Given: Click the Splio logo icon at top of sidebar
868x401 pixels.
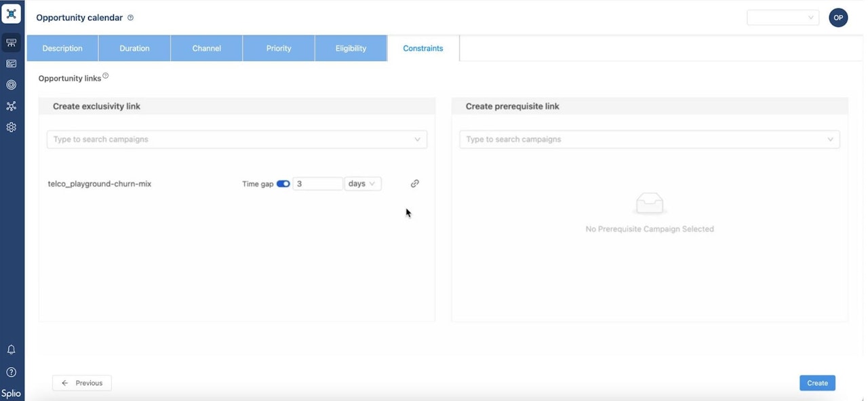Looking at the screenshot, I should point(12,14).
